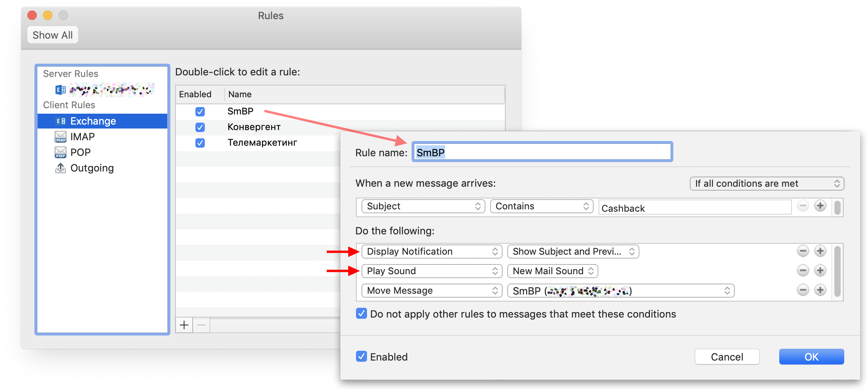
Task: Select the Конвергент rule name
Action: [254, 127]
